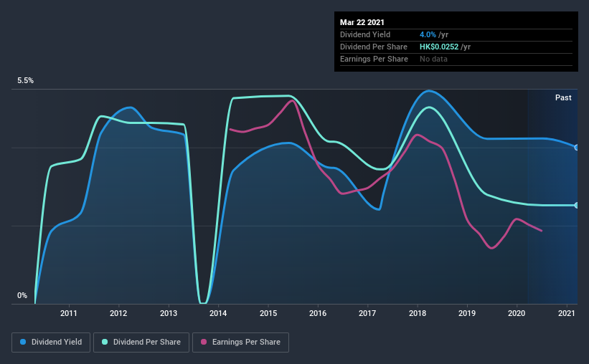Select the Dividend Yield endpoint marker on chart

tap(576, 148)
